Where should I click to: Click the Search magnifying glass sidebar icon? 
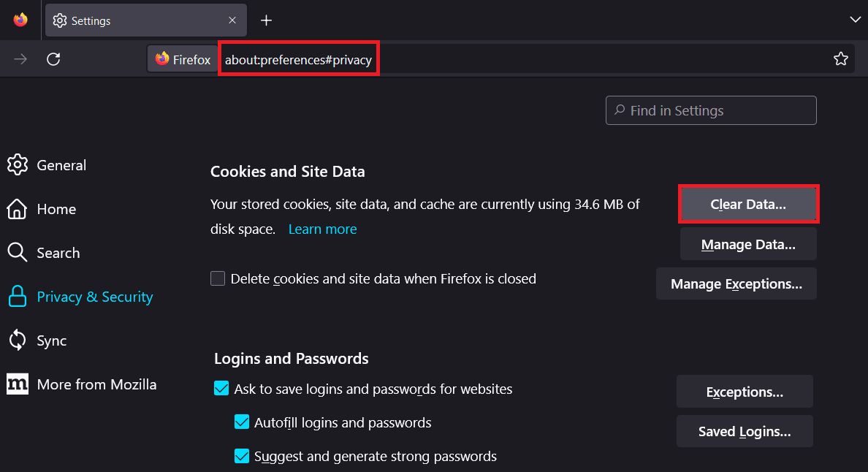coord(18,253)
